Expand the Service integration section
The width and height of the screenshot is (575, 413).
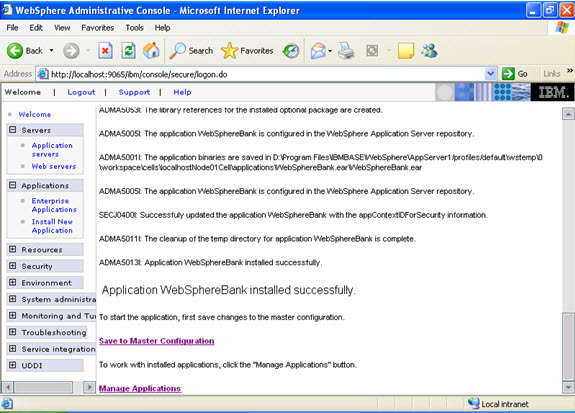tap(13, 348)
